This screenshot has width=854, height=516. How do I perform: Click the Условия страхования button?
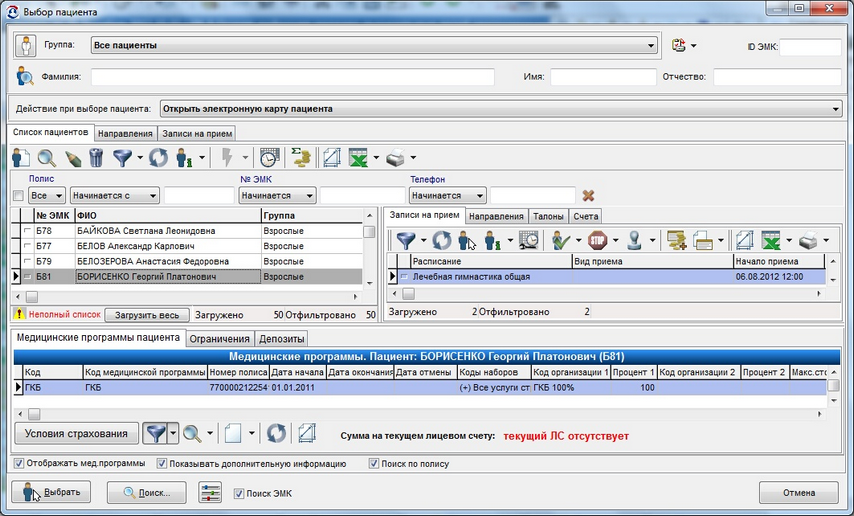pyautogui.click(x=76, y=434)
